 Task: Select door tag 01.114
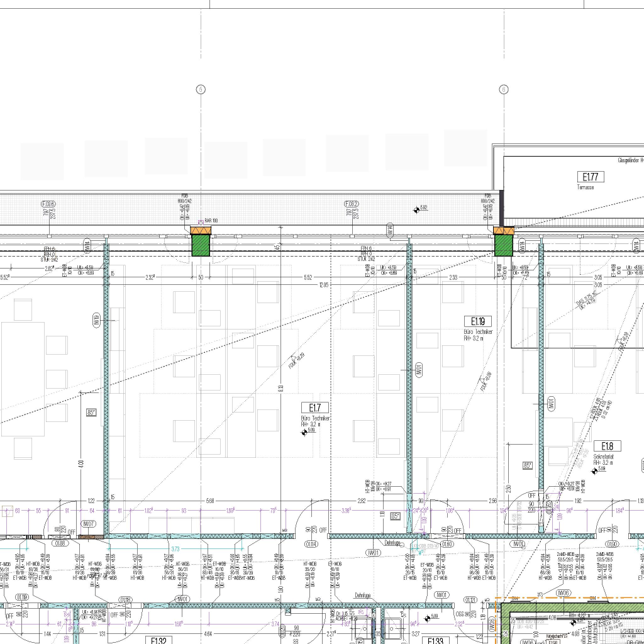[311, 544]
